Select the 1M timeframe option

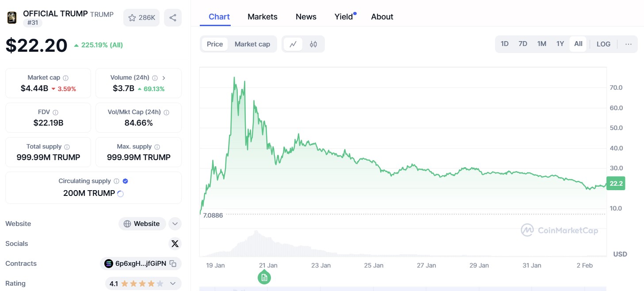click(x=541, y=44)
